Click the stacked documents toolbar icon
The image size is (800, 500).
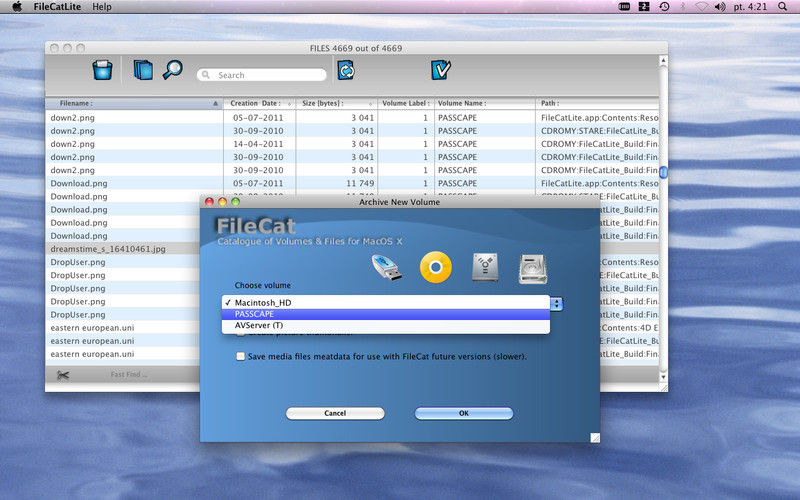coord(143,70)
